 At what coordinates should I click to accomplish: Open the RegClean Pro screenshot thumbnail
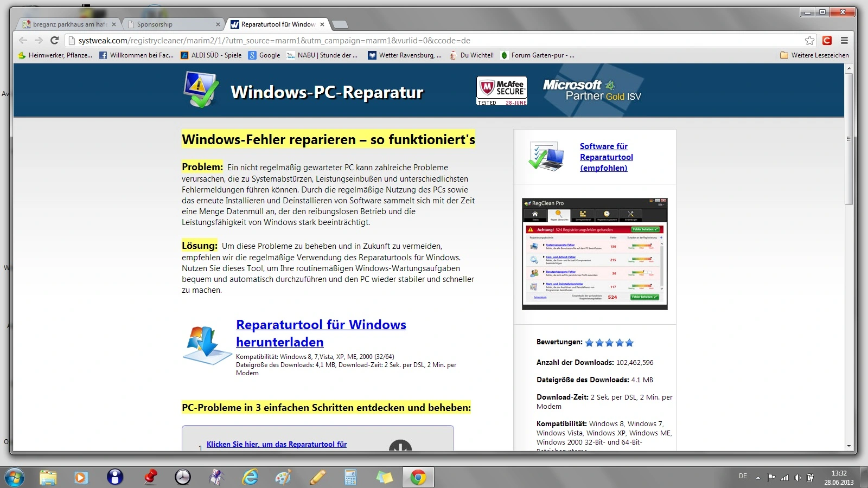tap(595, 254)
